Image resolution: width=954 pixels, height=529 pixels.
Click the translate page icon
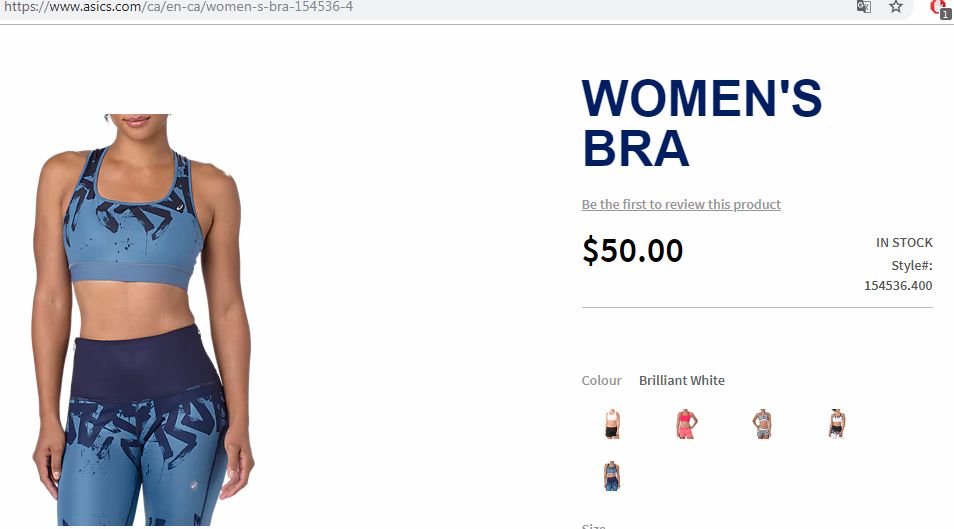tap(863, 7)
